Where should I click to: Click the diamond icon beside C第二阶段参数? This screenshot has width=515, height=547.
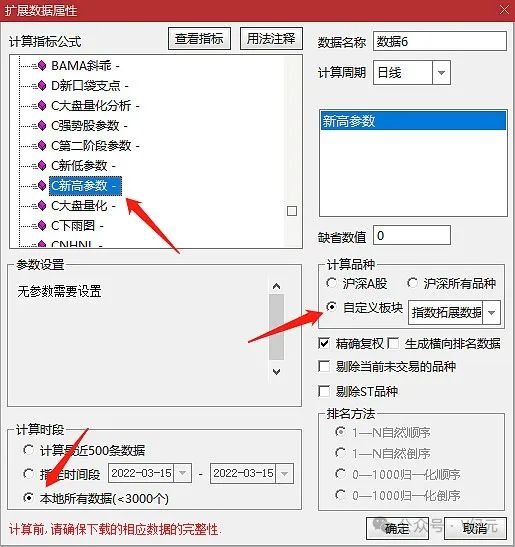coord(42,145)
